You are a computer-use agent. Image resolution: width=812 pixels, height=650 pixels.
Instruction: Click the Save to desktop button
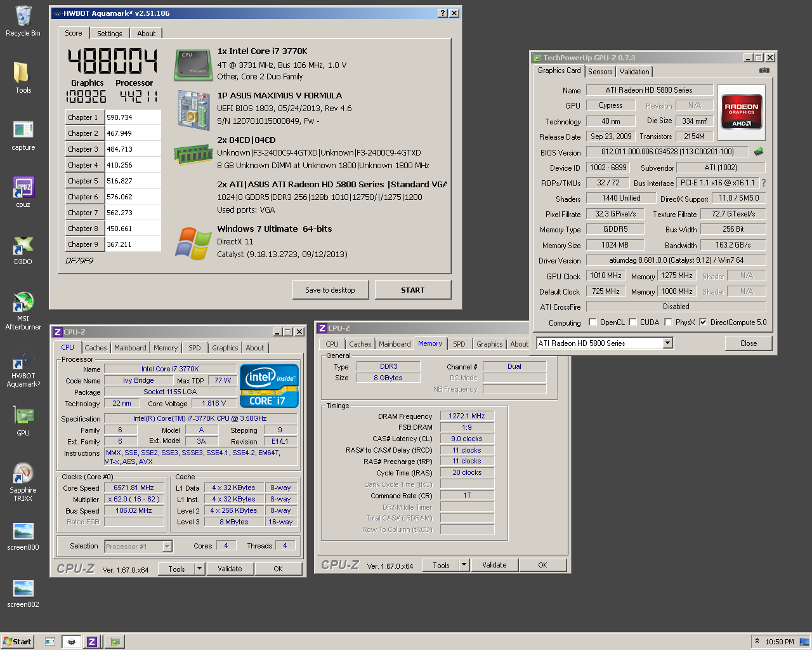tap(330, 290)
